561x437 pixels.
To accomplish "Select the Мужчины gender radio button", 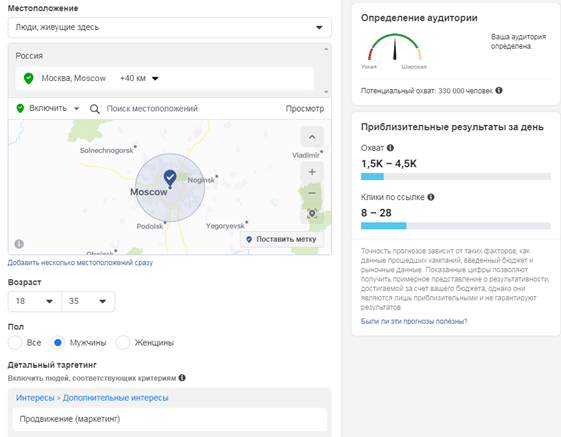I will 58,343.
